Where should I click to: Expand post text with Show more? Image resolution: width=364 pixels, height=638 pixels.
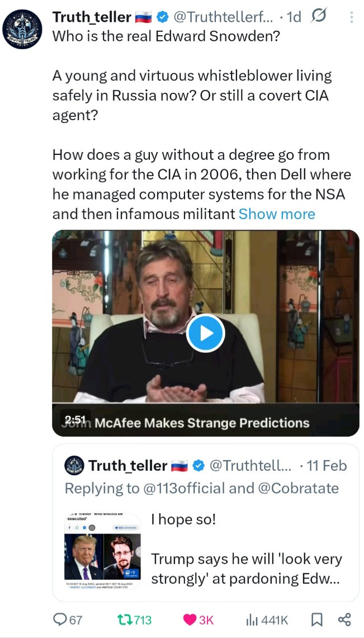[x=277, y=214]
